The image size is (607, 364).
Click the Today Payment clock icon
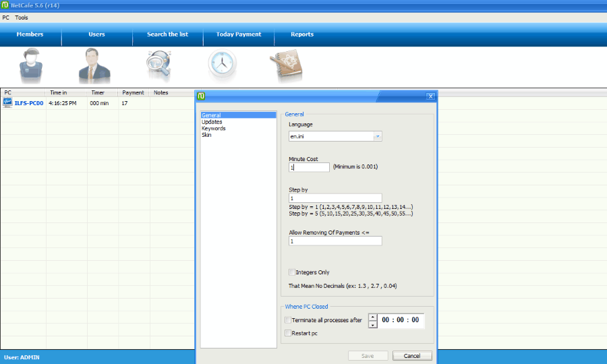tap(222, 64)
